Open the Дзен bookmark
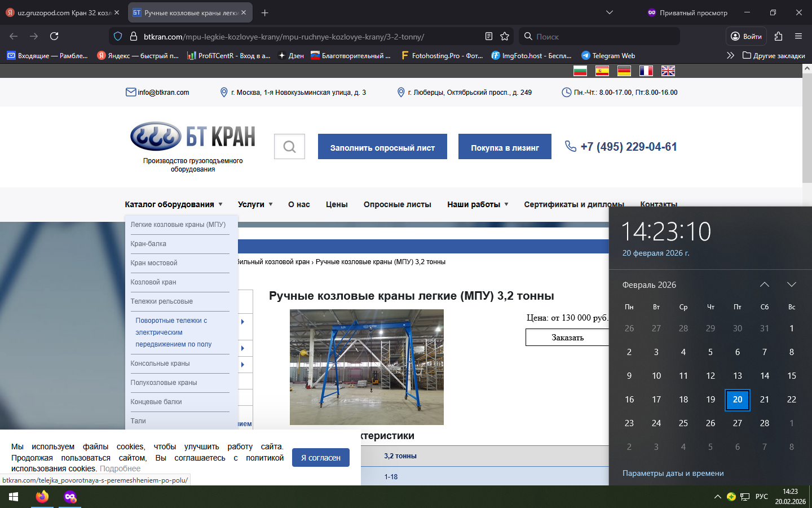 291,55
